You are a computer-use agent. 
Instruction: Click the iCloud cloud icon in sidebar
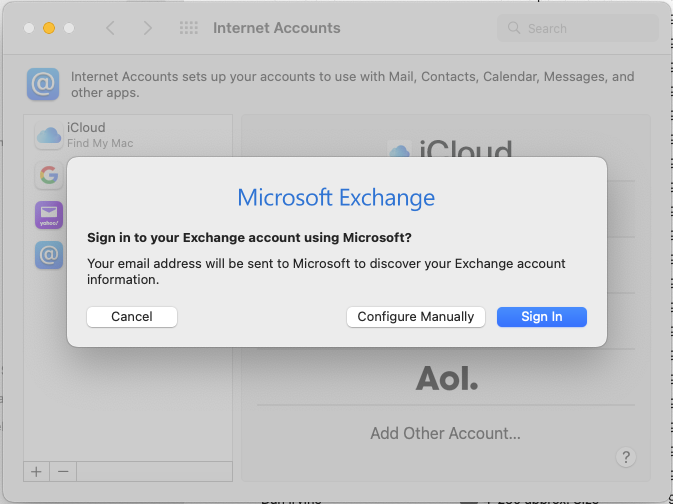pyautogui.click(x=49, y=135)
